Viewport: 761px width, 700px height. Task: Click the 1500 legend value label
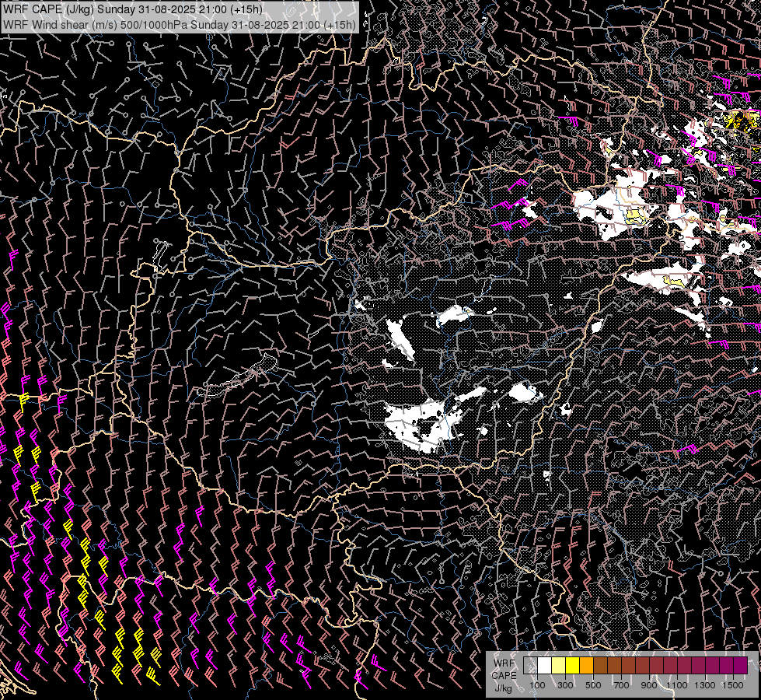pos(733,685)
